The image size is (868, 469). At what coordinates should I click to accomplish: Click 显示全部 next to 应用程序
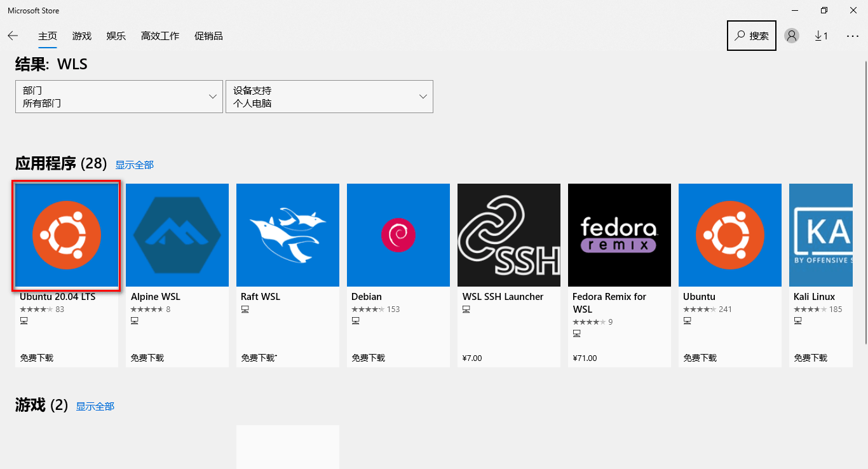[x=134, y=165]
